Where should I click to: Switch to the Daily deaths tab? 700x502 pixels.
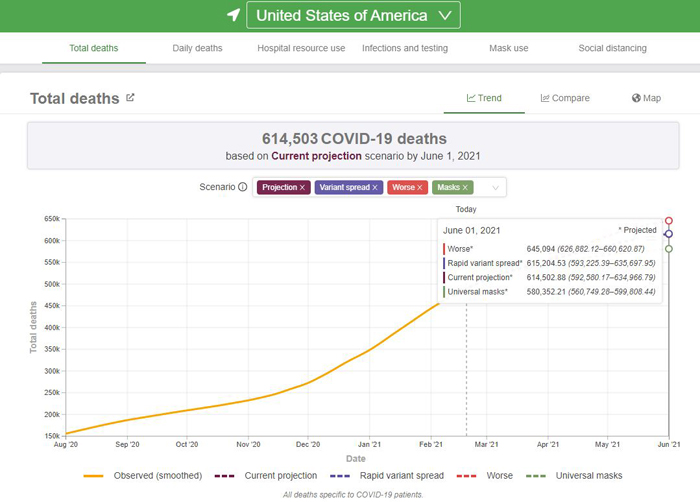(x=197, y=48)
